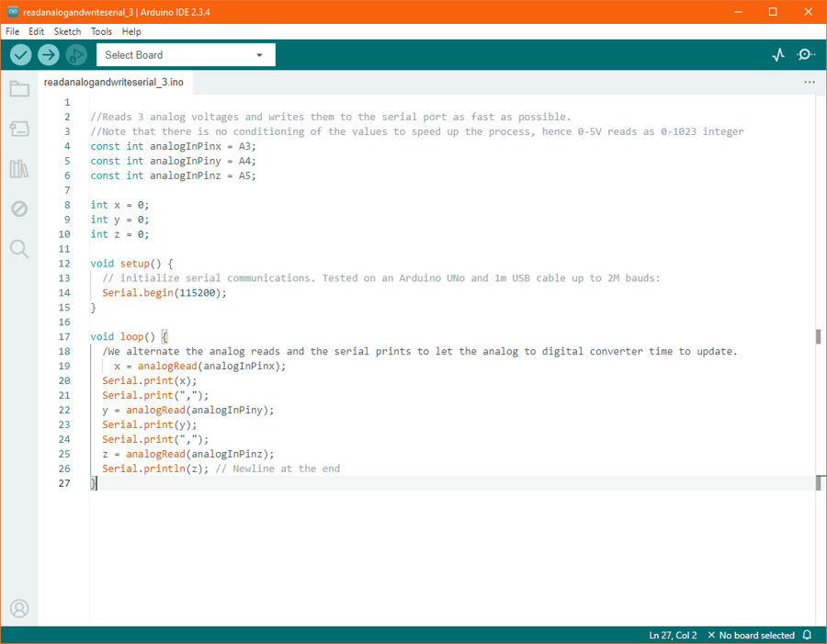Screen dimensions: 827x644
Task: Click 'z = analogRead(analogInPinz);' line
Action: pos(188,454)
